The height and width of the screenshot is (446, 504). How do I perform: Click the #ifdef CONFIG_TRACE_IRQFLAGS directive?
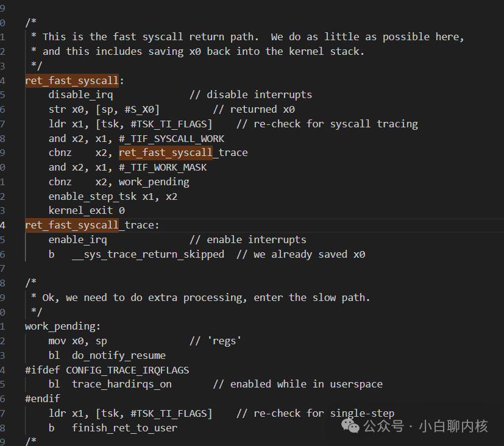point(107,370)
